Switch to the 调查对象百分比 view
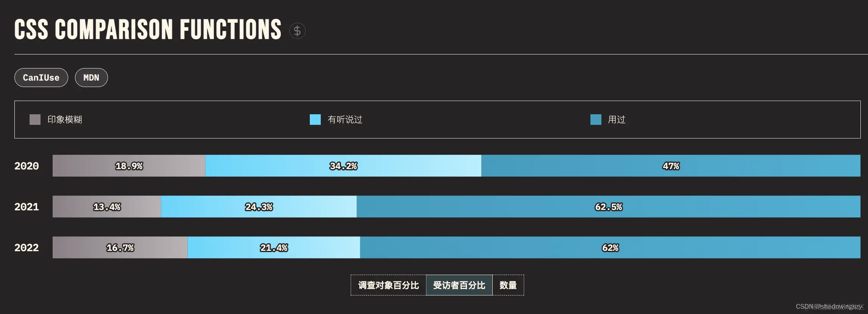The image size is (868, 314). click(388, 285)
